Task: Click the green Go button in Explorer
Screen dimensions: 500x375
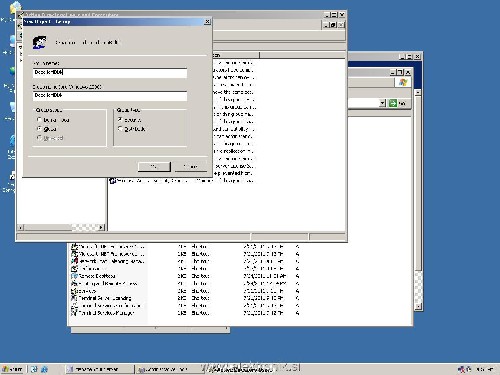Action: tap(393, 103)
